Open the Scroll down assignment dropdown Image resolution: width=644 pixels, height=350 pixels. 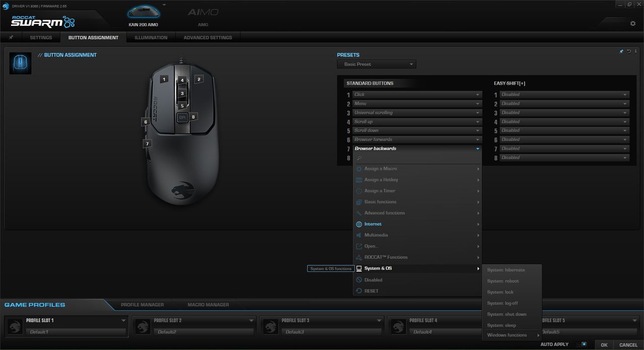pos(417,130)
